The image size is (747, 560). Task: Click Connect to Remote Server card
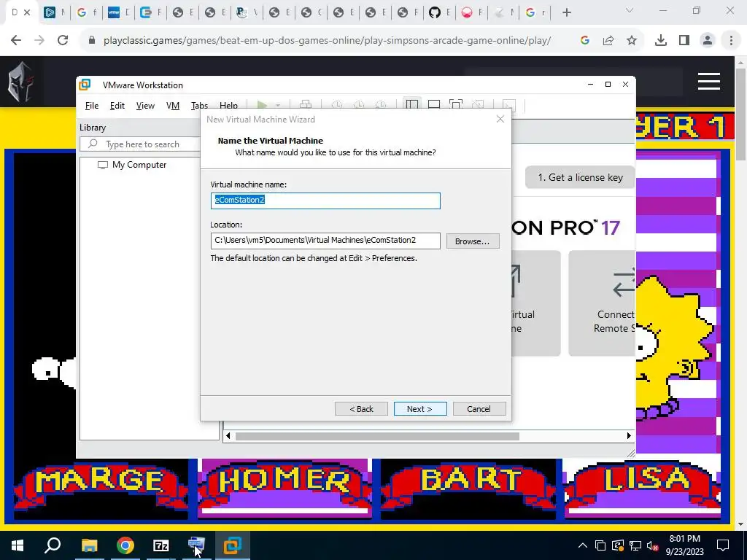coord(602,303)
